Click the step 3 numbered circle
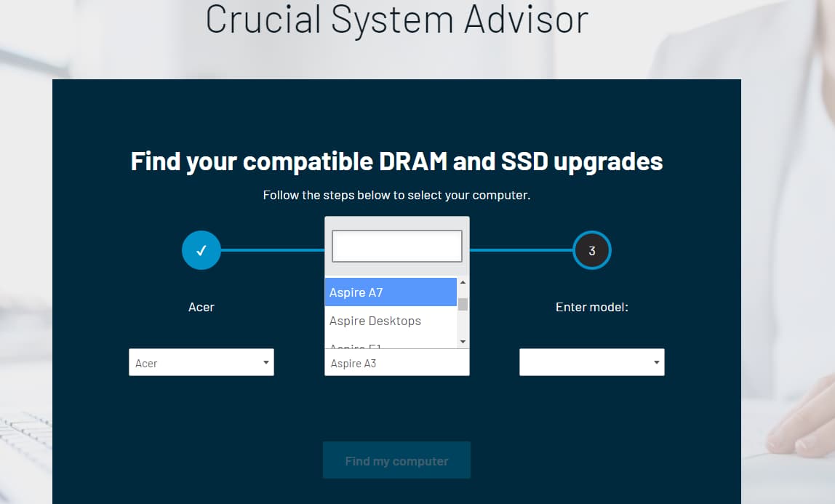Viewport: 835px width, 504px height. point(592,250)
